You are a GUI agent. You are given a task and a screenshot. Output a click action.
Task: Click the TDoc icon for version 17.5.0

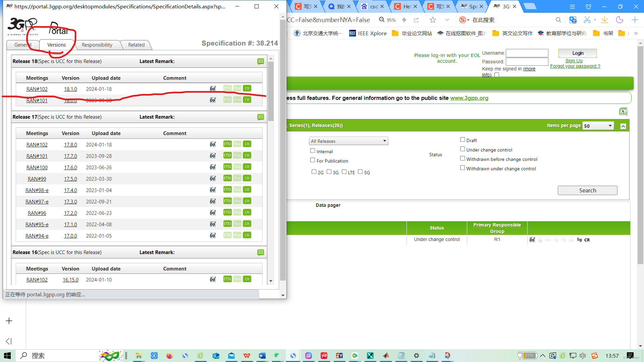pos(237,178)
